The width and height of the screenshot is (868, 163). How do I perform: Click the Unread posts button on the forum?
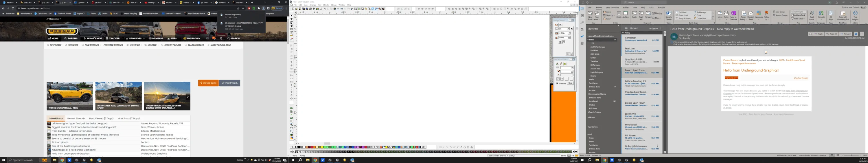pyautogui.click(x=208, y=83)
